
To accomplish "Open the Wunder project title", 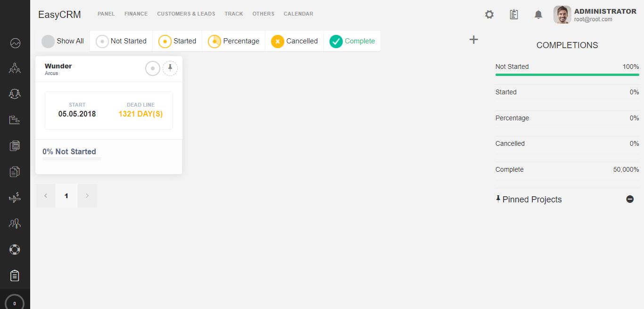I will (x=58, y=66).
